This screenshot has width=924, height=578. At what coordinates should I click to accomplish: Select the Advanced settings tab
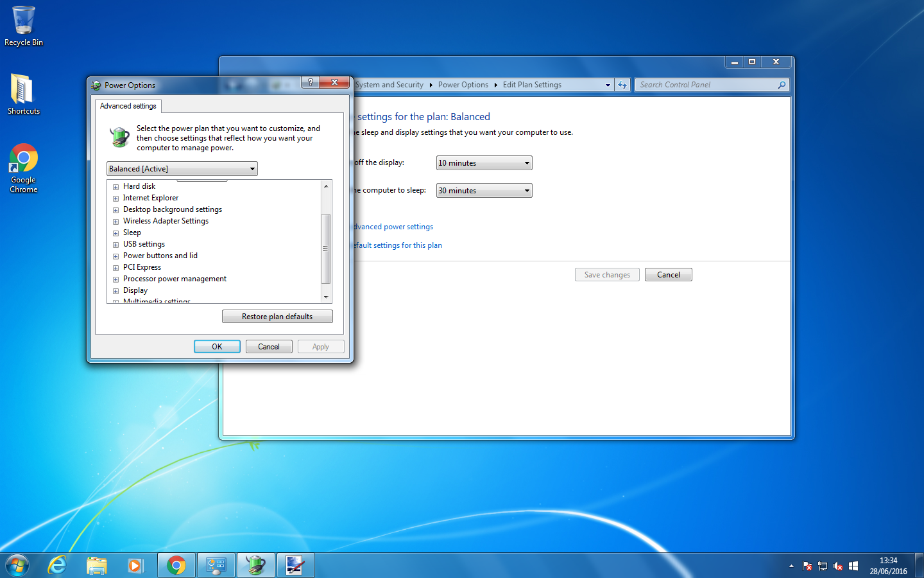128,106
